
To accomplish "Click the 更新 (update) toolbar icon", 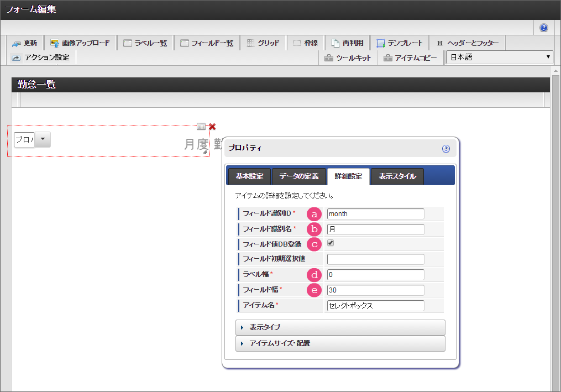I will (x=25, y=43).
